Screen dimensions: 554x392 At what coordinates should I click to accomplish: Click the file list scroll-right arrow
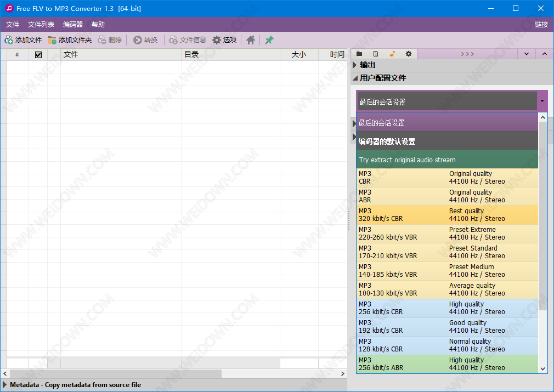click(x=342, y=373)
